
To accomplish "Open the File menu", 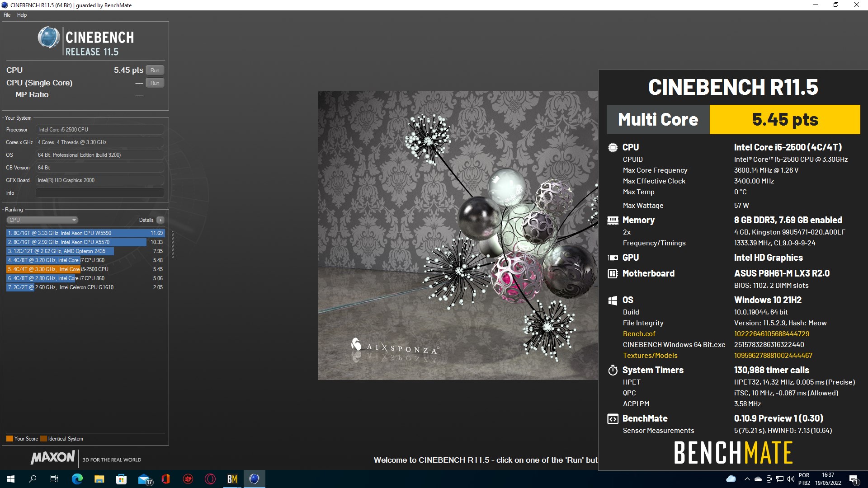I will tap(7, 15).
